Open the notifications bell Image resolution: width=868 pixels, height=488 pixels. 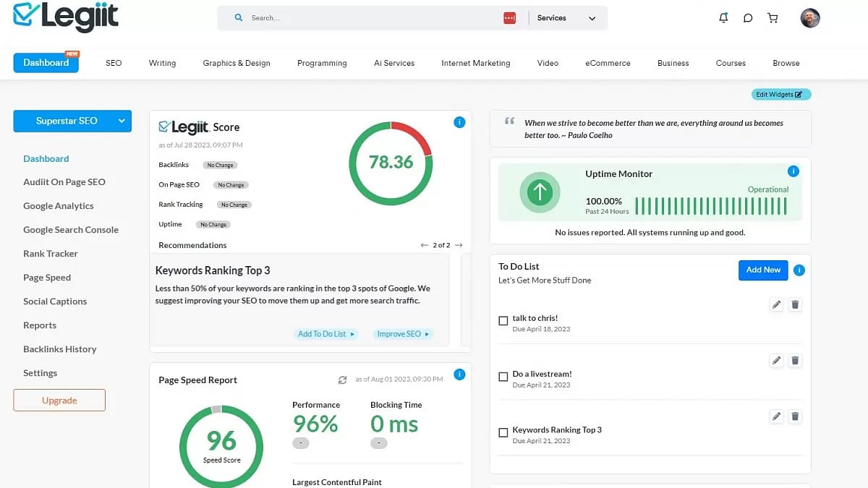coord(723,17)
